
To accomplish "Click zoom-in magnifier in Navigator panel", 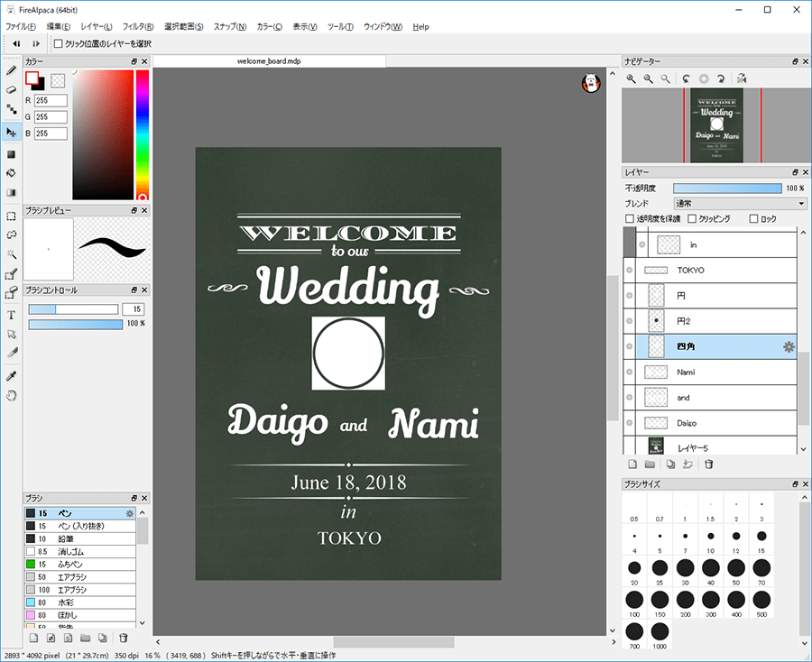I will tap(632, 79).
